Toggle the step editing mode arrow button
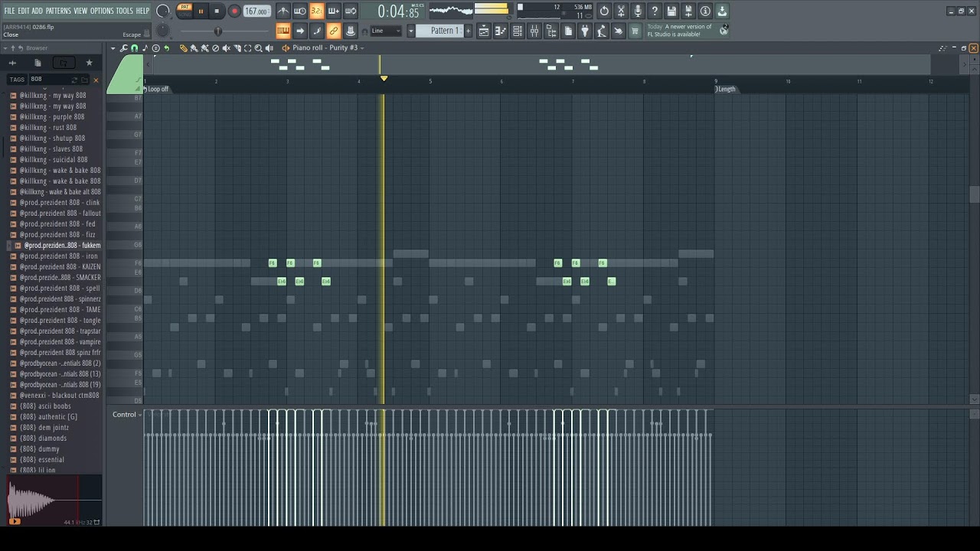 [x=300, y=31]
